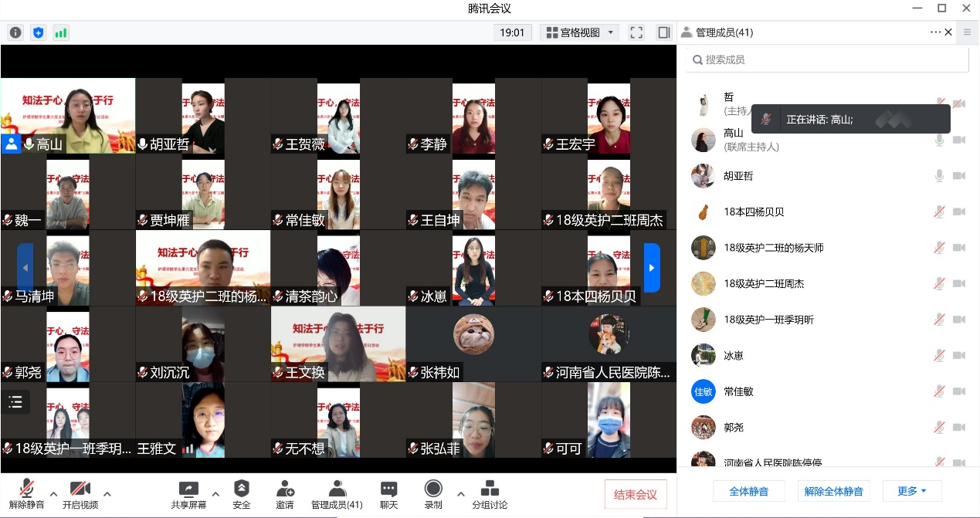The width and height of the screenshot is (980, 518).
Task: Hide the member side panel using the sidebar icon
Action: coord(663,32)
